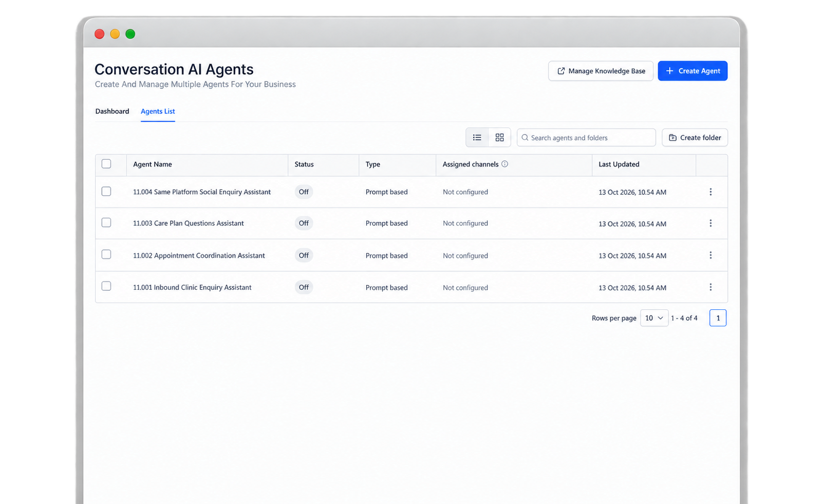Screen dimensions: 823x504
Task: Open the Dashboard tab
Action: point(112,111)
